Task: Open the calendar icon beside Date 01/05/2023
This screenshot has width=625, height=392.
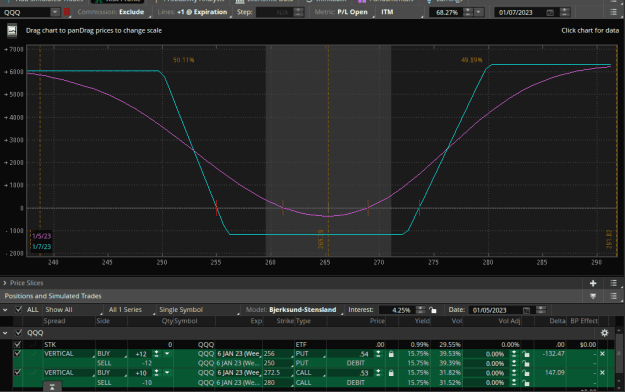Action: [x=526, y=310]
